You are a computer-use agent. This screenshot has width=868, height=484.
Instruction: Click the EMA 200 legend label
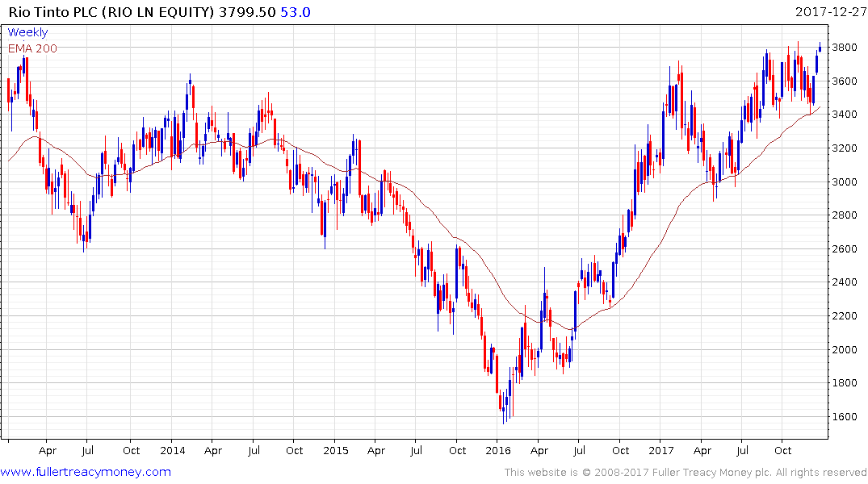pos(32,48)
